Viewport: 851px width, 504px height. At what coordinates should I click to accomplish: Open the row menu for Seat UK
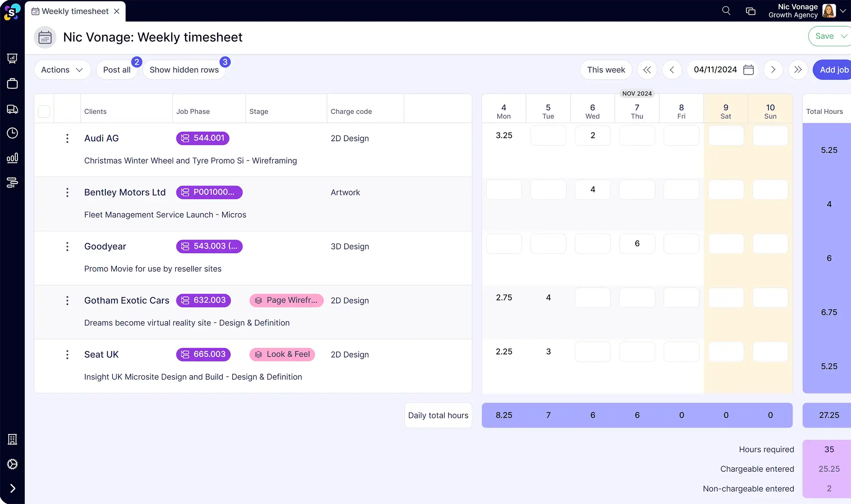click(x=67, y=355)
